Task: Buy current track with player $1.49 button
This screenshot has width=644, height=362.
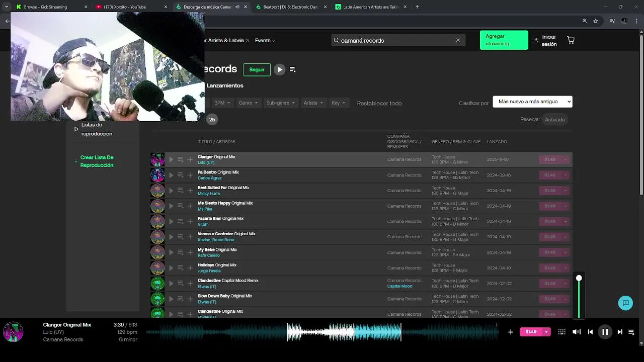Action: tap(531, 332)
